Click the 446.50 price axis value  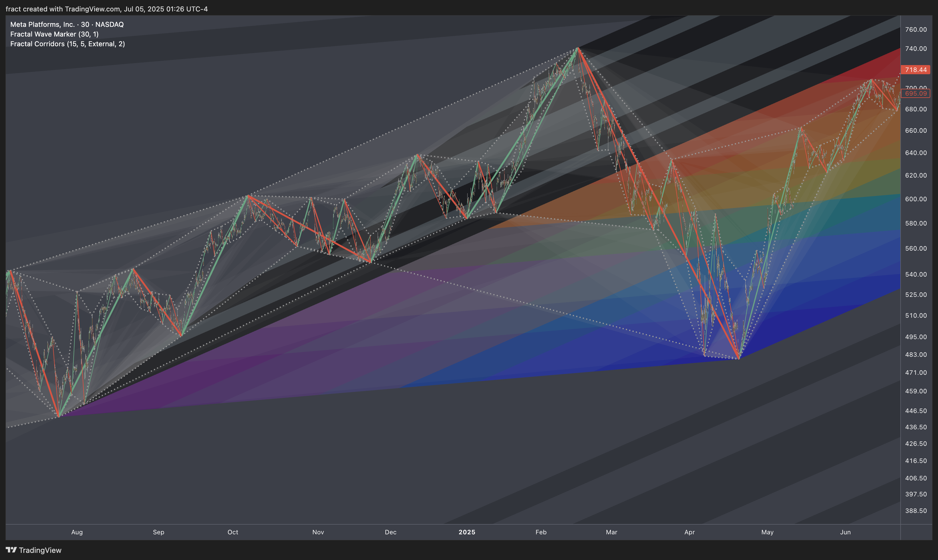pyautogui.click(x=916, y=411)
